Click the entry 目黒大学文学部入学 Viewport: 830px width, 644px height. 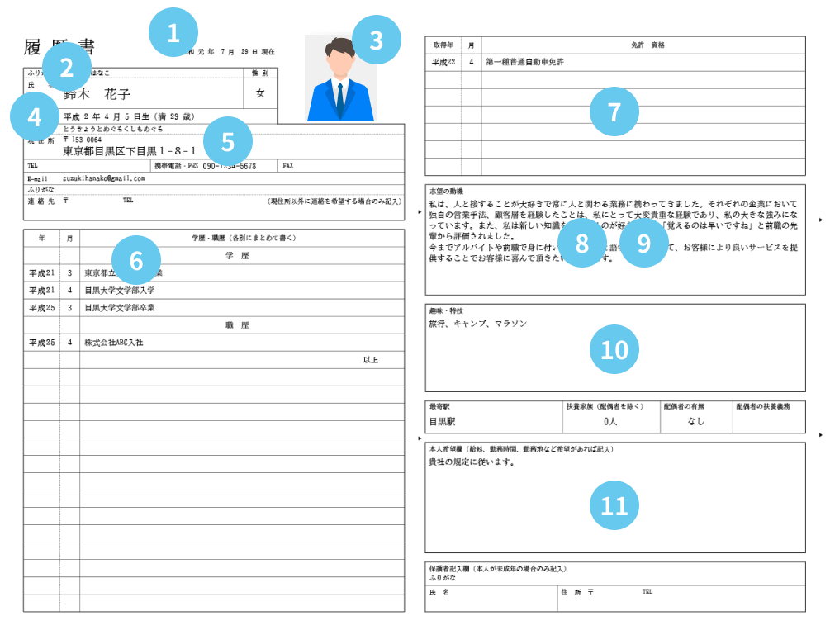pos(120,291)
